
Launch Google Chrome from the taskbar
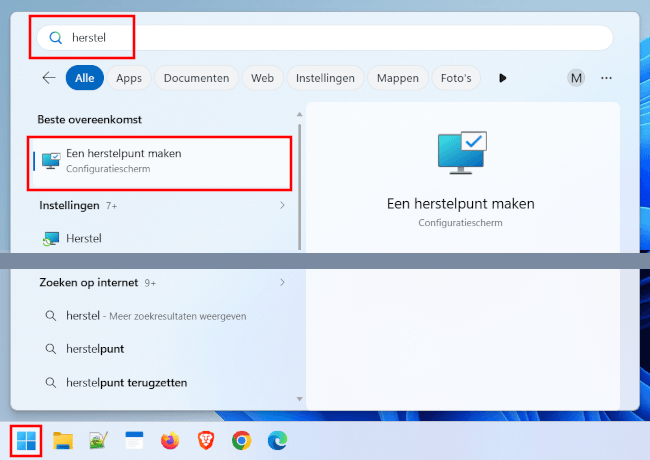241,441
